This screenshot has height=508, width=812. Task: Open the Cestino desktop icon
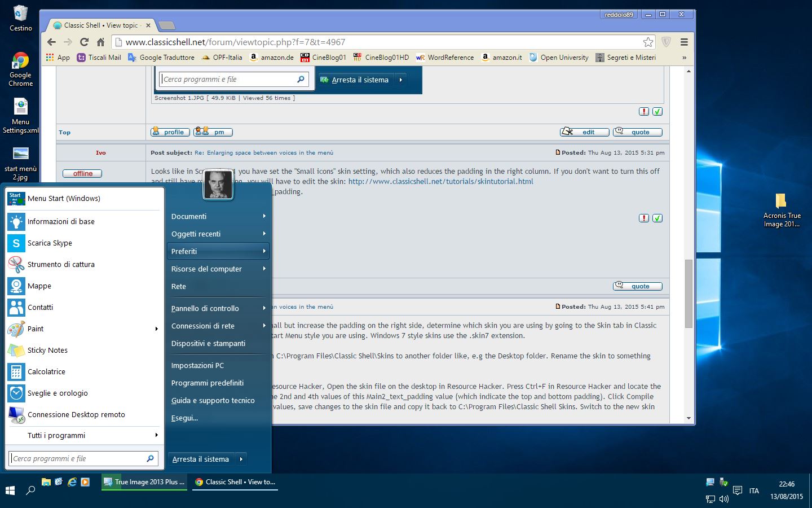(x=20, y=18)
